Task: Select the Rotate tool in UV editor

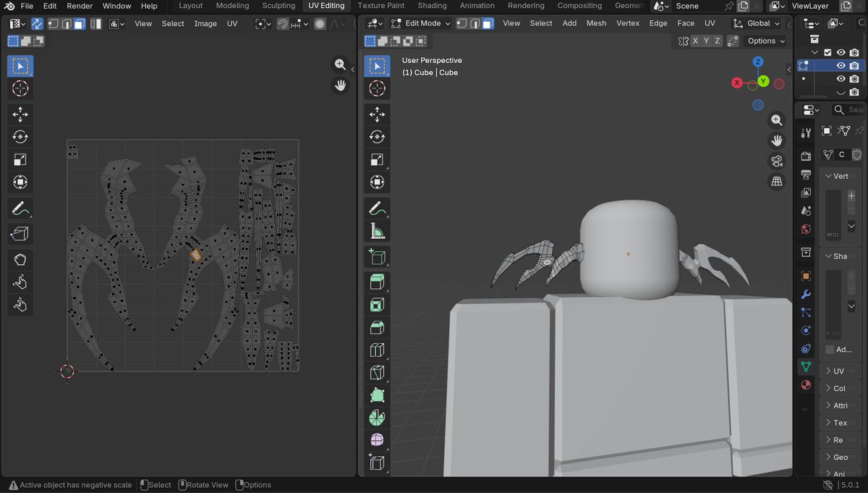Action: coord(20,136)
